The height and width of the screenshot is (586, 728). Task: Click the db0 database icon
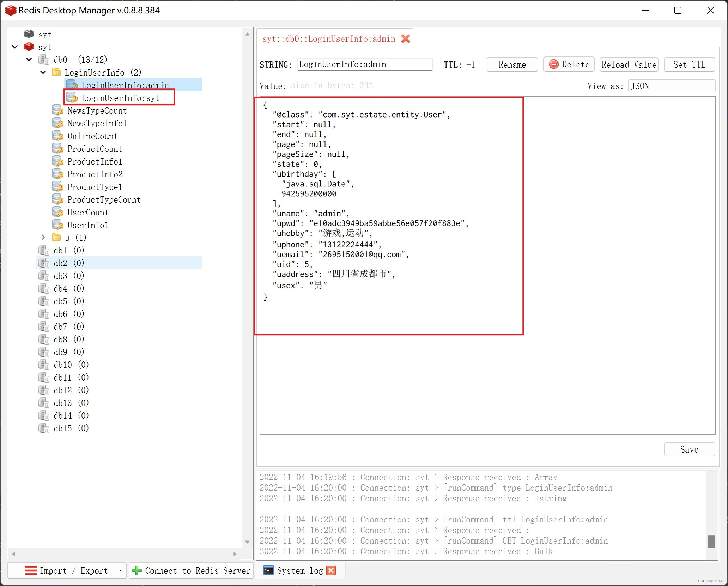coord(44,60)
